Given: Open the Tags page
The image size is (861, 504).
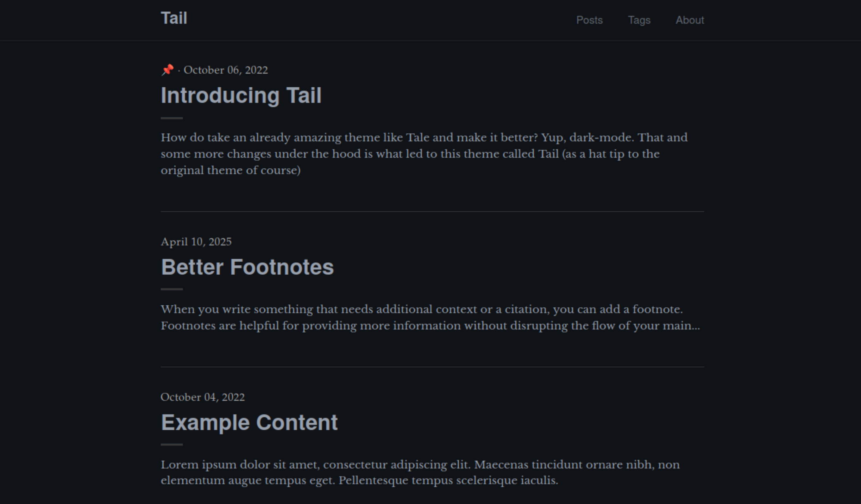Looking at the screenshot, I should [639, 20].
